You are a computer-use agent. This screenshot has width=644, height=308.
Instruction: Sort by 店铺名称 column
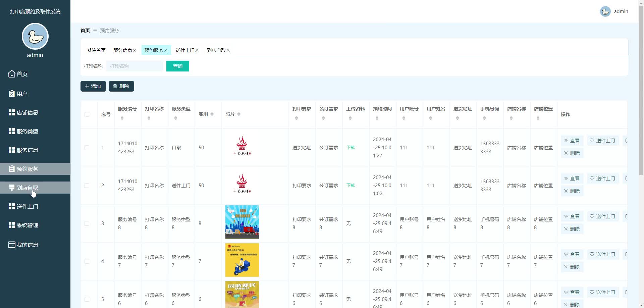511,118
